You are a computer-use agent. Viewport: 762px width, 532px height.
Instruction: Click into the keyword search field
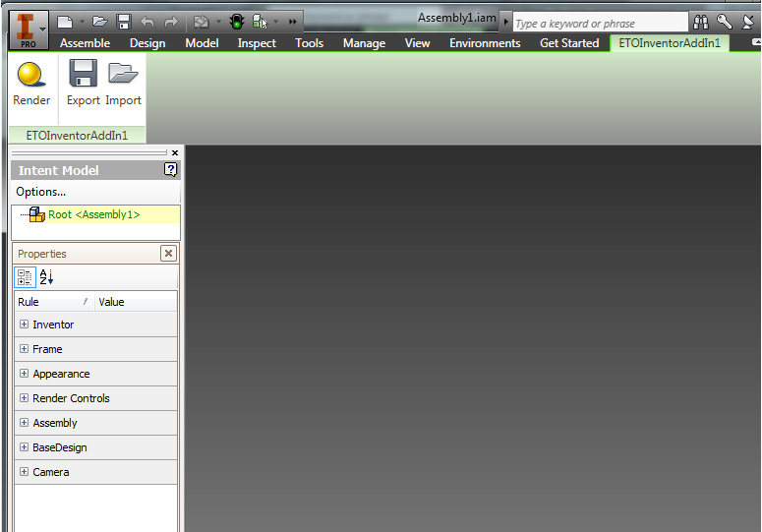[600, 23]
